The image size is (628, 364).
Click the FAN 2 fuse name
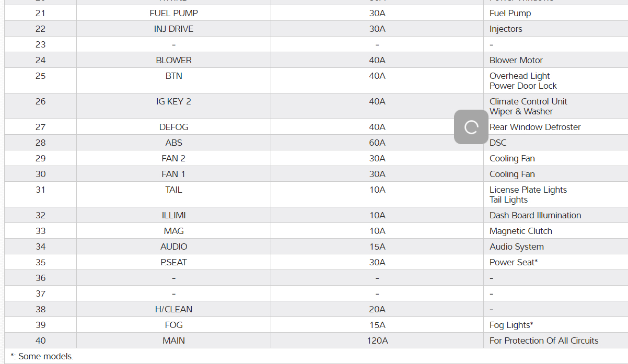[x=173, y=158]
